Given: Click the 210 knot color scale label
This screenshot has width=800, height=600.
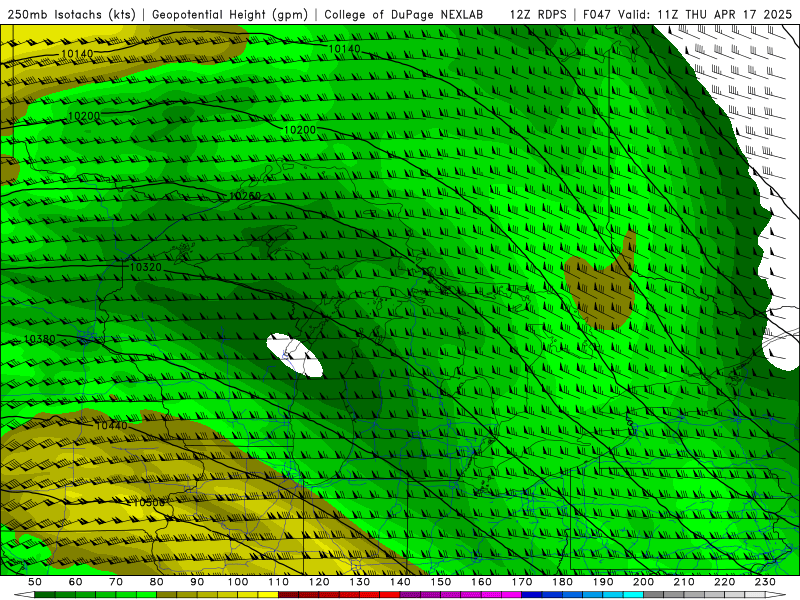Looking at the screenshot, I should coord(685,582).
